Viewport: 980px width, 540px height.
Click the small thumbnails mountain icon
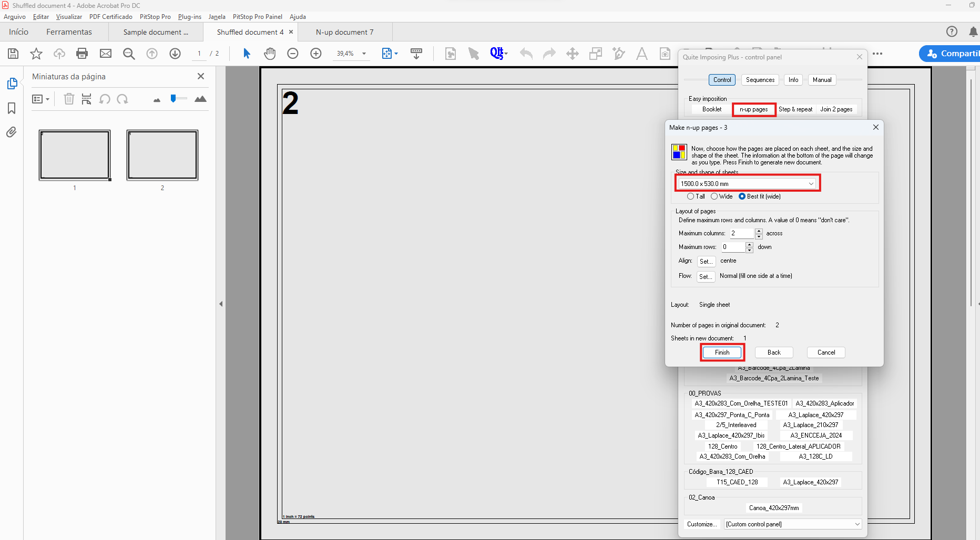[x=157, y=100]
